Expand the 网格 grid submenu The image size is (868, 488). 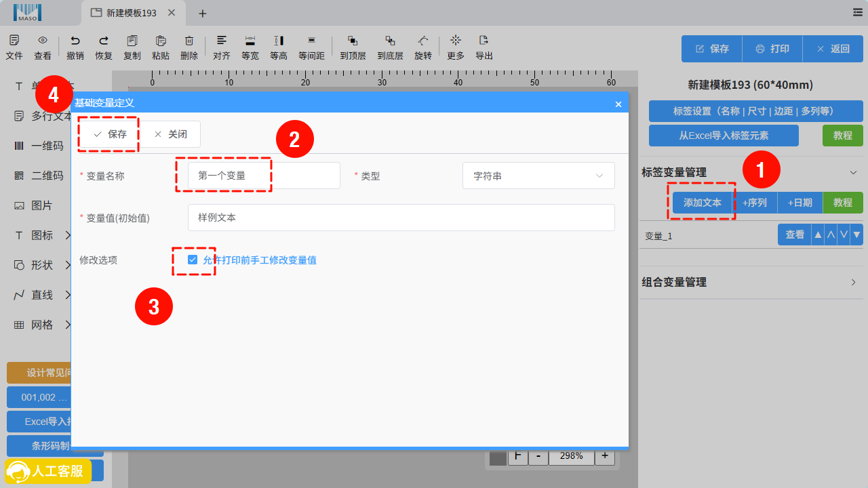[x=68, y=325]
